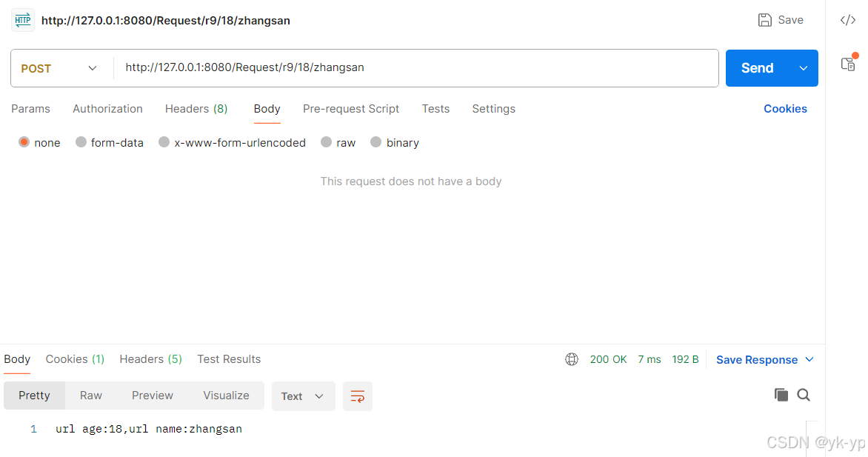Click the request URL input field
The height and width of the screenshot is (457, 868).
pos(416,67)
